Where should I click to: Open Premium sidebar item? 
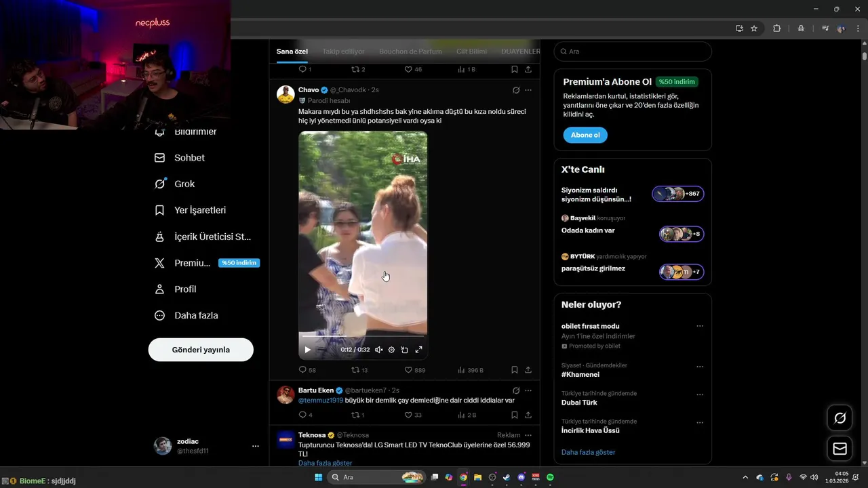[x=206, y=263]
